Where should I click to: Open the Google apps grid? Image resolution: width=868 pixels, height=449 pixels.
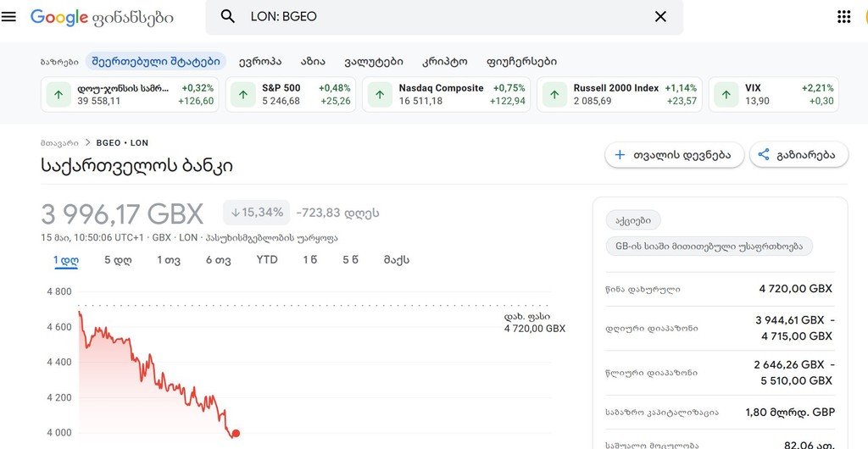843,17
